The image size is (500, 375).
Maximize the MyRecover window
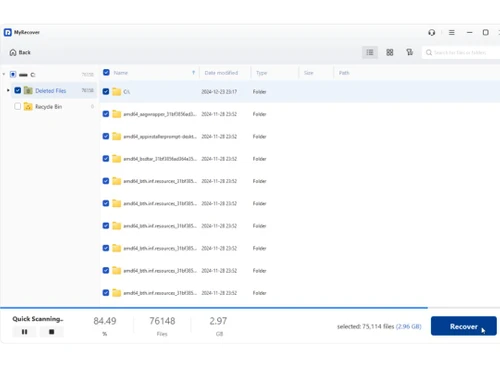(486, 32)
